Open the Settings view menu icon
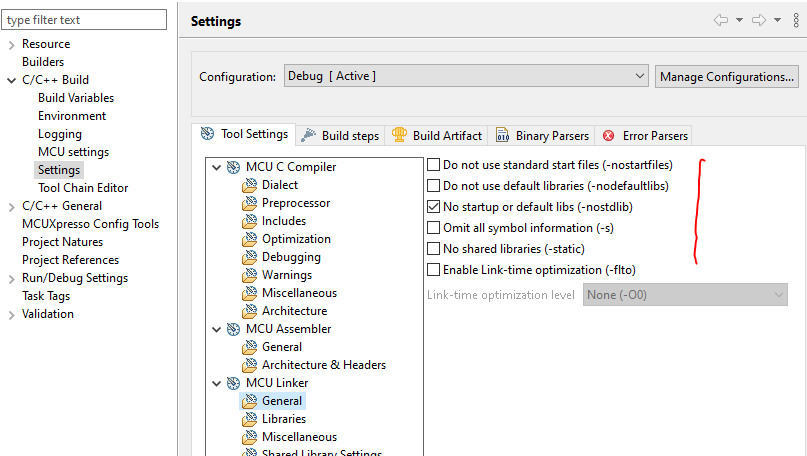The image size is (807, 456). pos(796,20)
